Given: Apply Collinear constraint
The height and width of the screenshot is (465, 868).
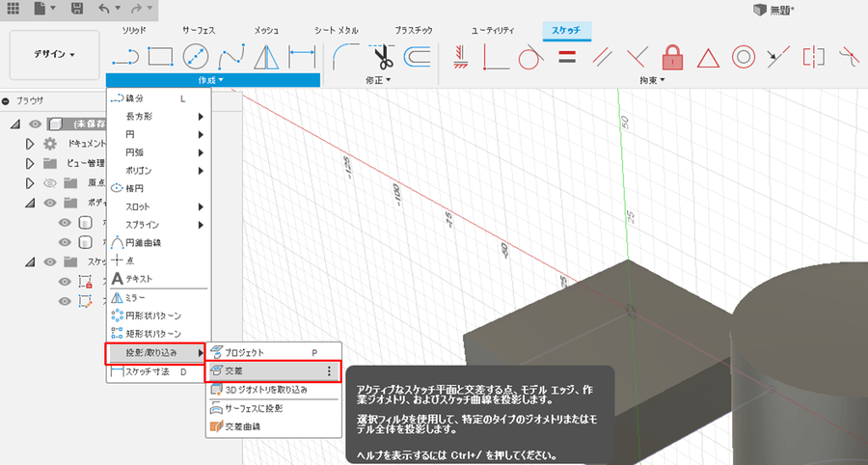Looking at the screenshot, I should tap(778, 57).
